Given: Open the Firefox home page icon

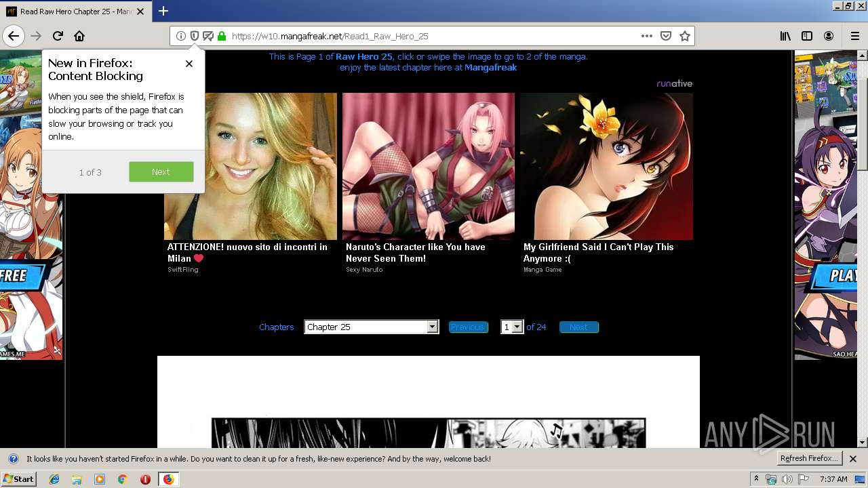Looking at the screenshot, I should 79,36.
